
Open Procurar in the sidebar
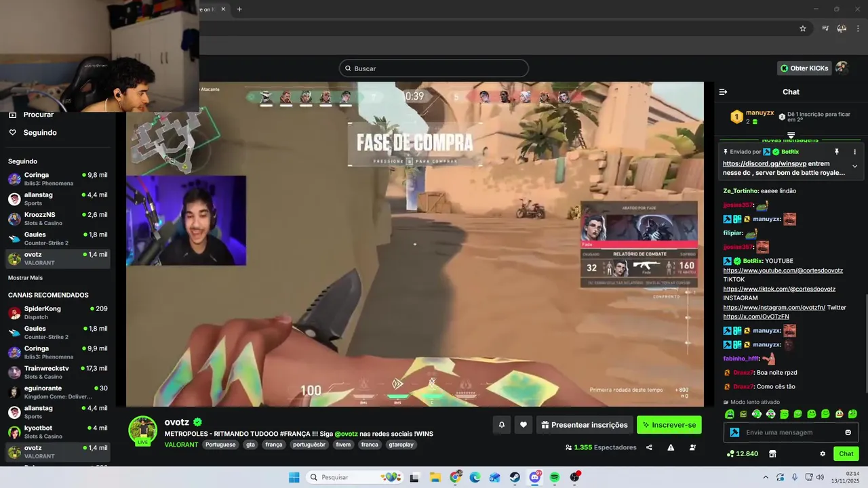(39, 115)
